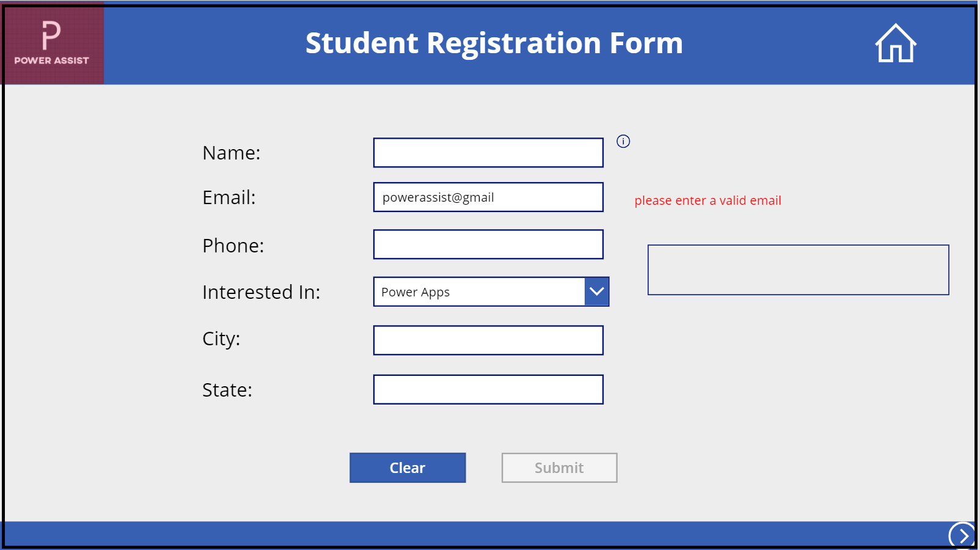Viewport: 980px width, 550px height.
Task: Click inside the City input field
Action: 488,340
